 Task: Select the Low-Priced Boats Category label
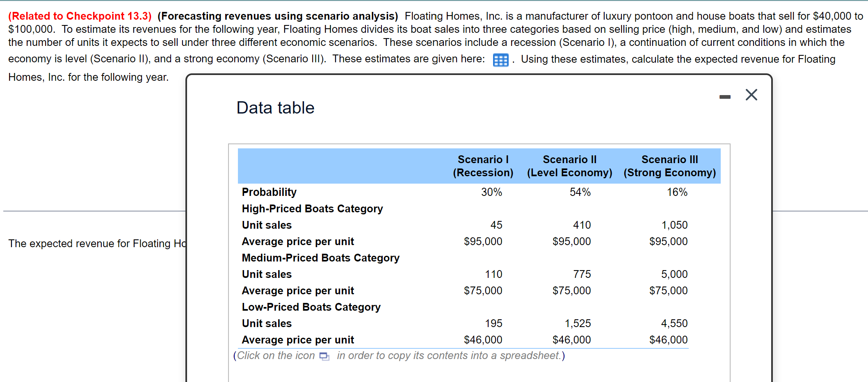click(311, 307)
